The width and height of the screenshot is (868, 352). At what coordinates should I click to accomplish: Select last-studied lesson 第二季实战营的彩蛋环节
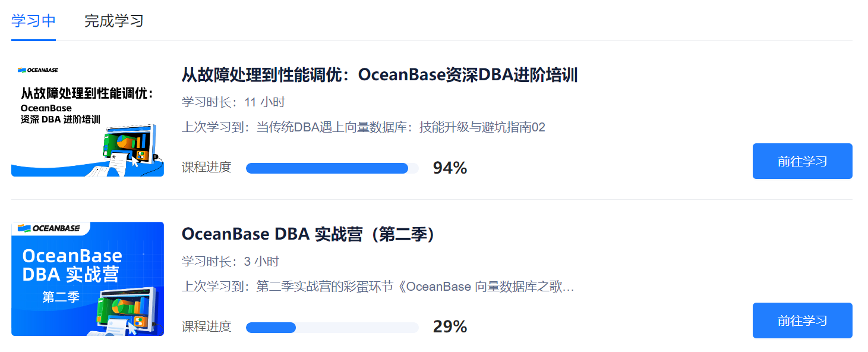378,287
